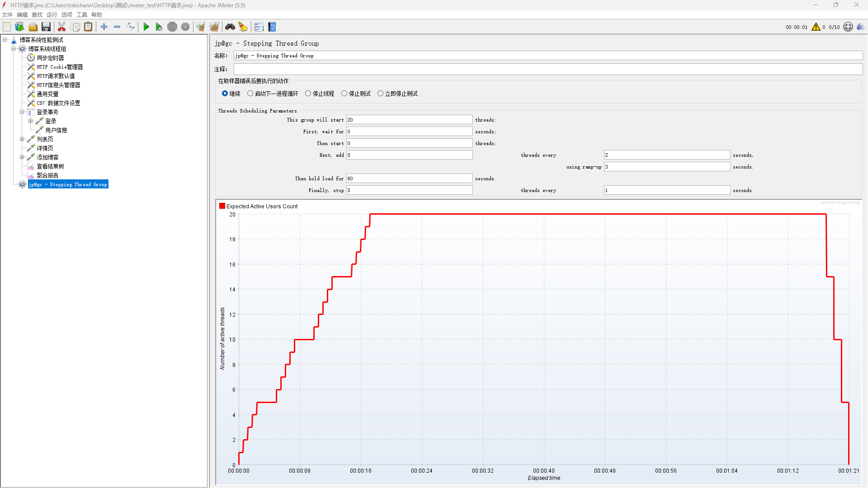This screenshot has height=488, width=868.
Task: Stop the running test
Action: click(x=172, y=27)
